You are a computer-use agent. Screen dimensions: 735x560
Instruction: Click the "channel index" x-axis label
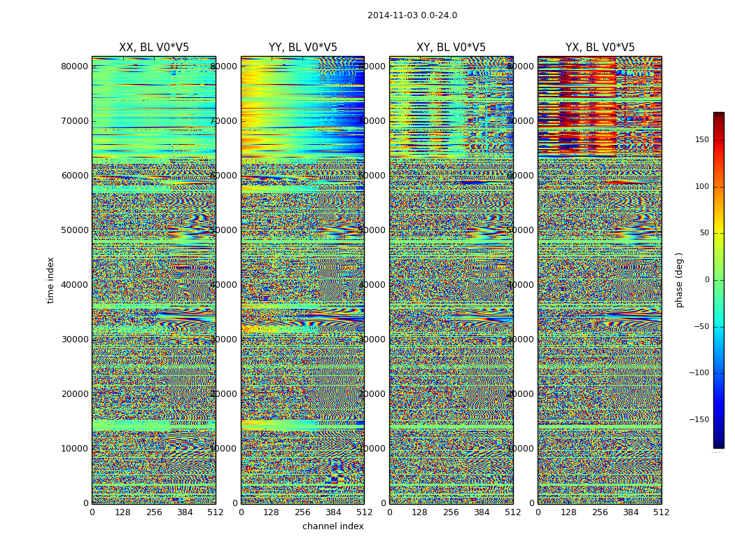click(332, 526)
